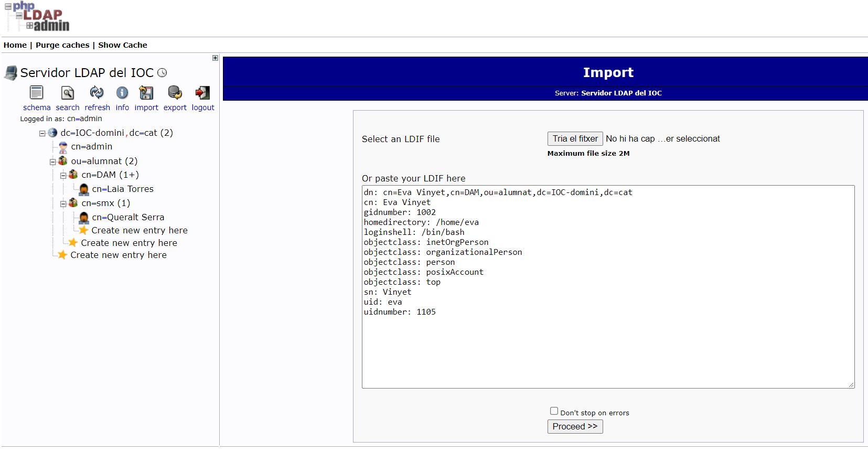Collapse the dc=IOC-domini,dc=cat tree node
The image size is (868, 452).
coord(42,134)
